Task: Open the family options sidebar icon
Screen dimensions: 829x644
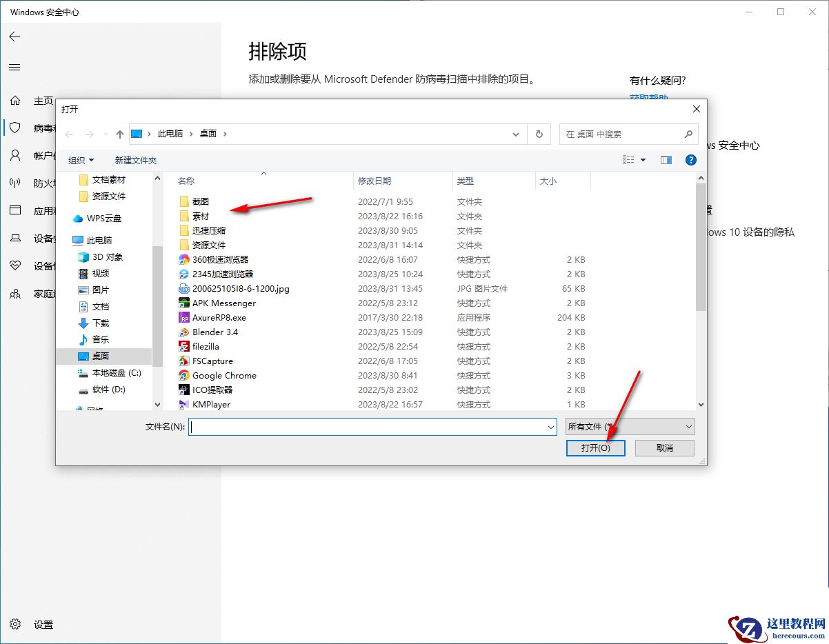Action: 15,294
